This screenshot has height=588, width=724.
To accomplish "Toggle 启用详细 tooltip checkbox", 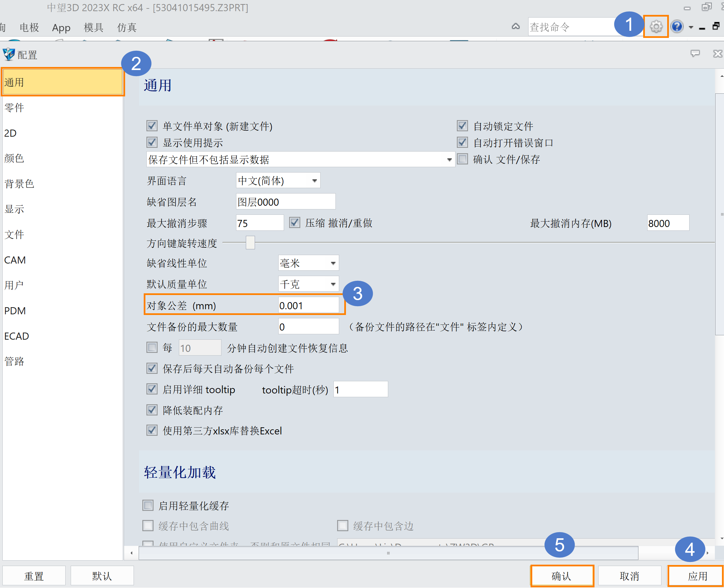I will coord(152,389).
